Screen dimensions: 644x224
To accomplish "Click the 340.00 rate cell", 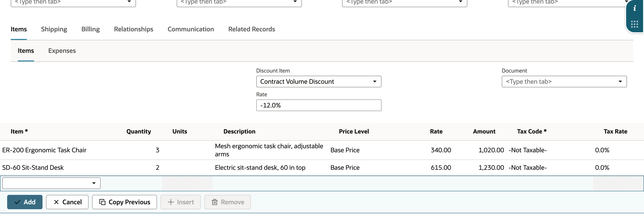I will [441, 150].
